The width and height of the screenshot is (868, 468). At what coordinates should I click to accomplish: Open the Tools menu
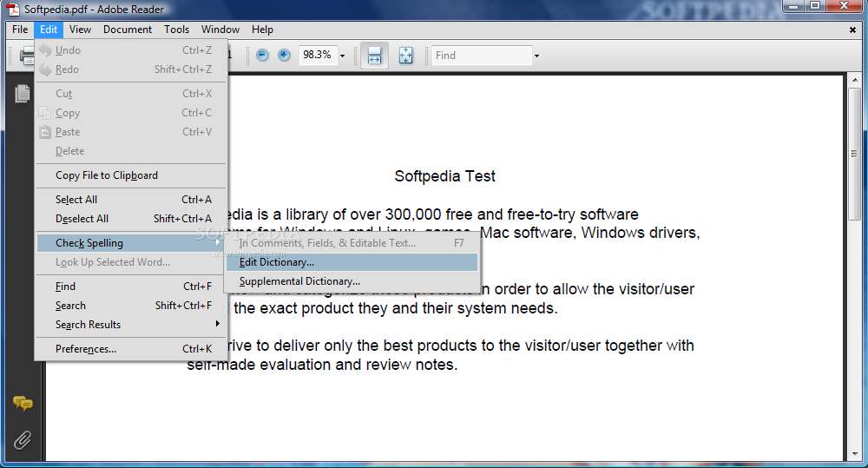(176, 30)
